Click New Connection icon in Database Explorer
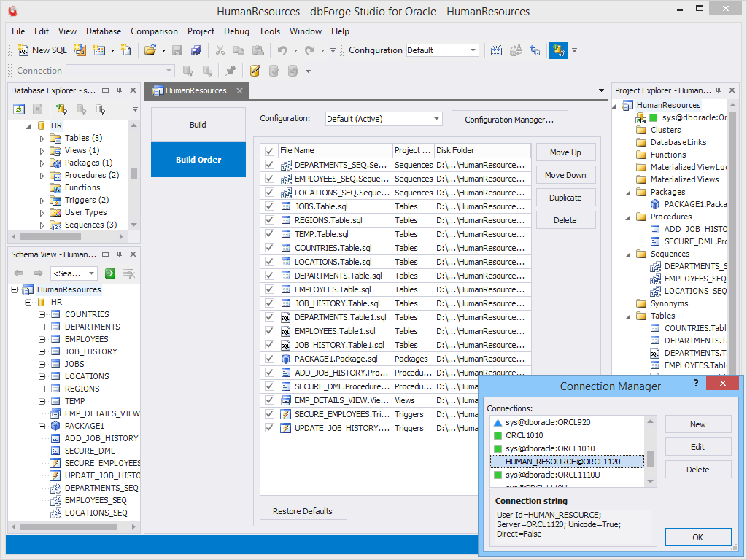Screen dimensions: 747x560 click(x=61, y=109)
